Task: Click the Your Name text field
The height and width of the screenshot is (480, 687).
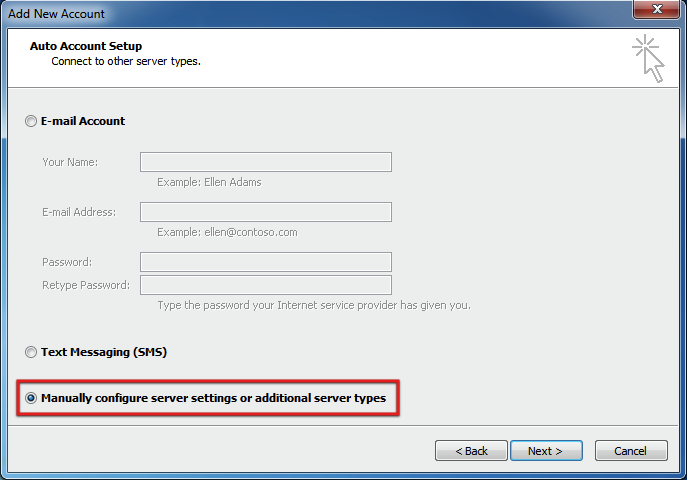Action: point(266,162)
